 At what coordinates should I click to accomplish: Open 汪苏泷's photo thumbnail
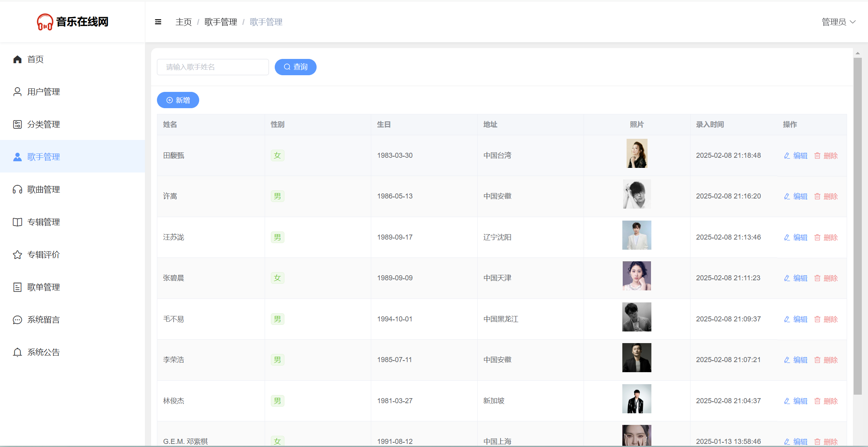point(637,235)
